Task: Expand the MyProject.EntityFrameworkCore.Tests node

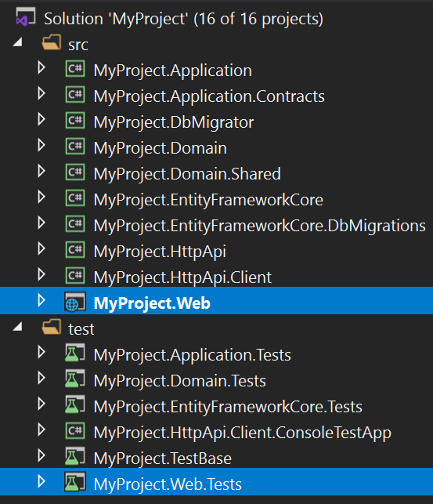Action: [x=41, y=404]
